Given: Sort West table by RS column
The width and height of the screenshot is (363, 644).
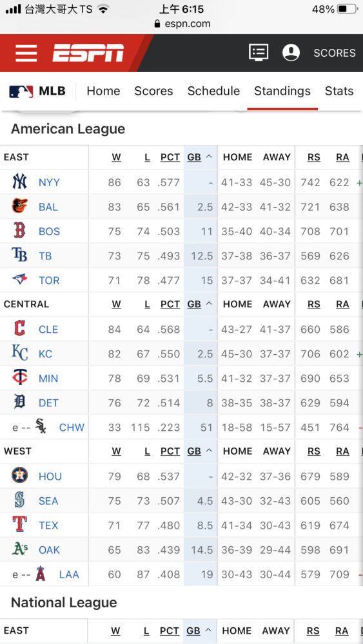Looking at the screenshot, I should [x=313, y=451].
